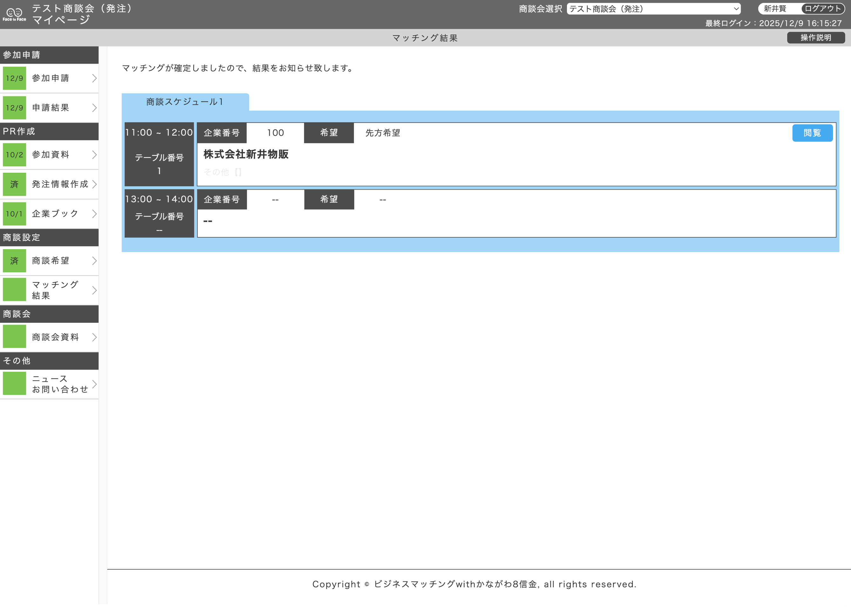Click the 新井賢 user name
Viewport: 851px width, 616px height.
tap(774, 9)
